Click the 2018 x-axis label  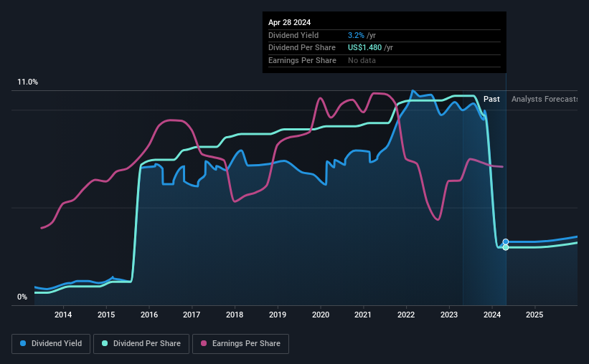(235, 315)
